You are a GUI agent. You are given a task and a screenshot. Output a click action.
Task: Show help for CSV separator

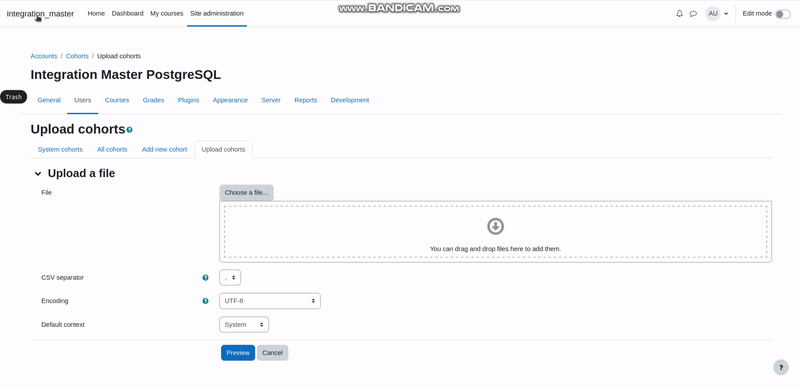(205, 278)
